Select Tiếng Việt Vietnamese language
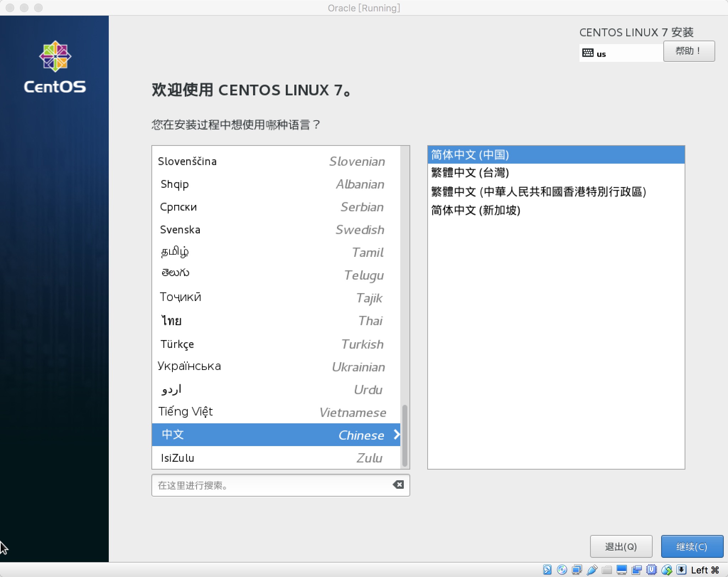 coord(276,412)
